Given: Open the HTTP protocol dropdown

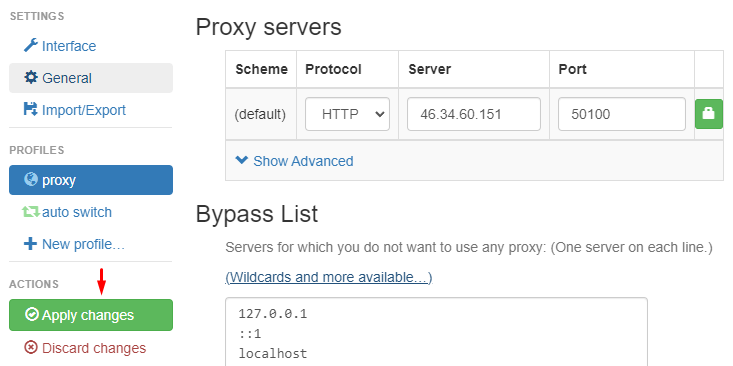Looking at the screenshot, I should [x=347, y=114].
